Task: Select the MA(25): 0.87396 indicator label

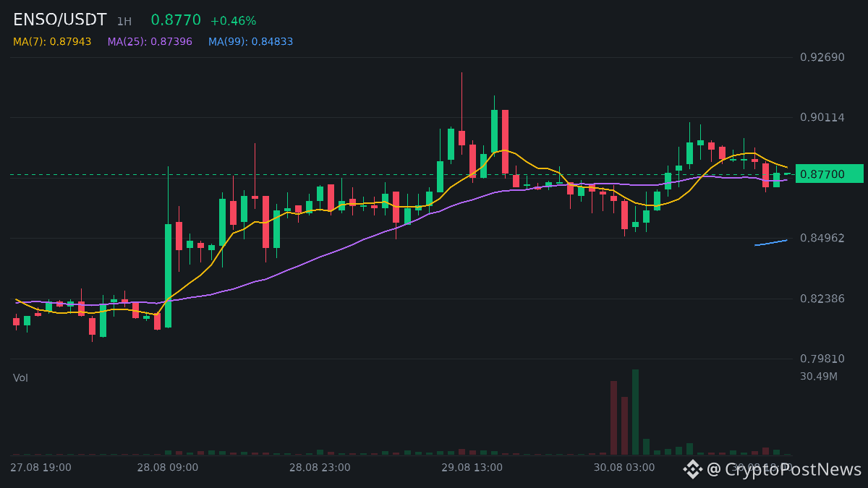Action: 150,42
